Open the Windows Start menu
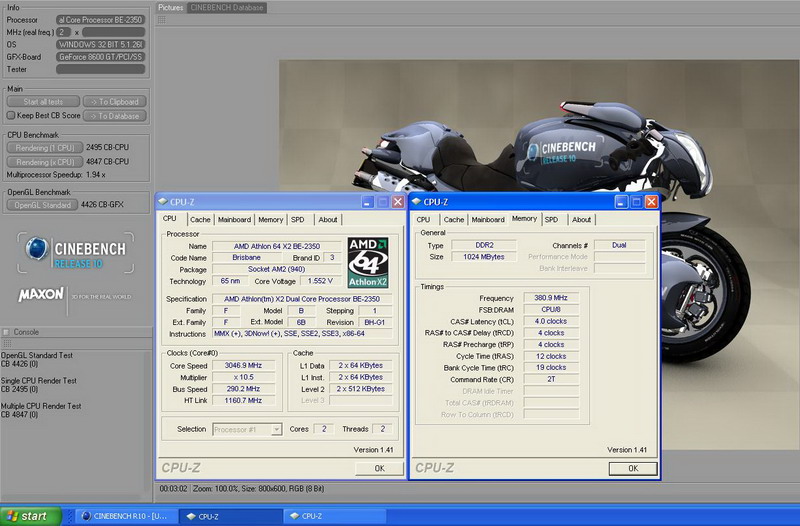 [30, 516]
